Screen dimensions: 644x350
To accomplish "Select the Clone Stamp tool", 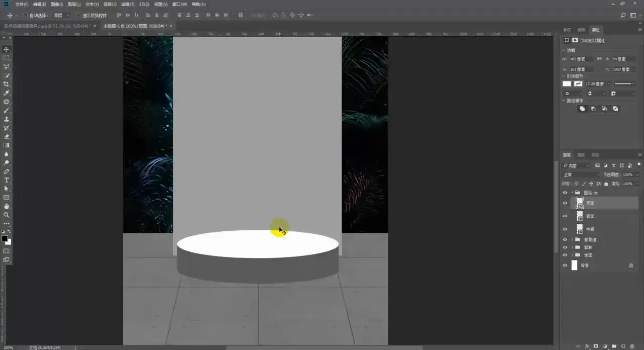I will tap(7, 119).
